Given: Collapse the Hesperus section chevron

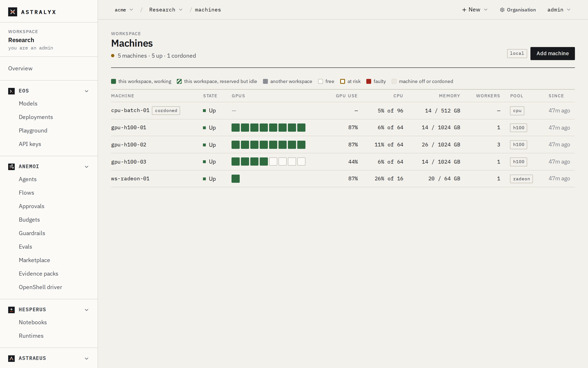Looking at the screenshot, I should (x=87, y=310).
